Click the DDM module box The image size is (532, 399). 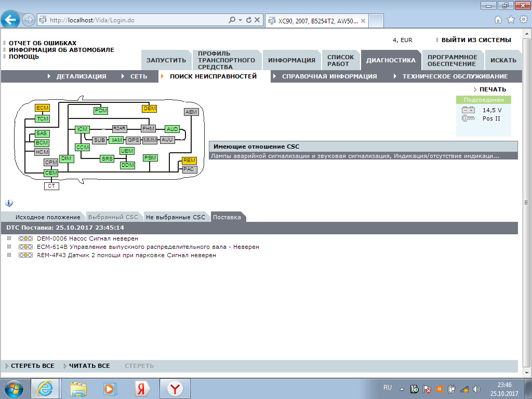[x=128, y=165]
